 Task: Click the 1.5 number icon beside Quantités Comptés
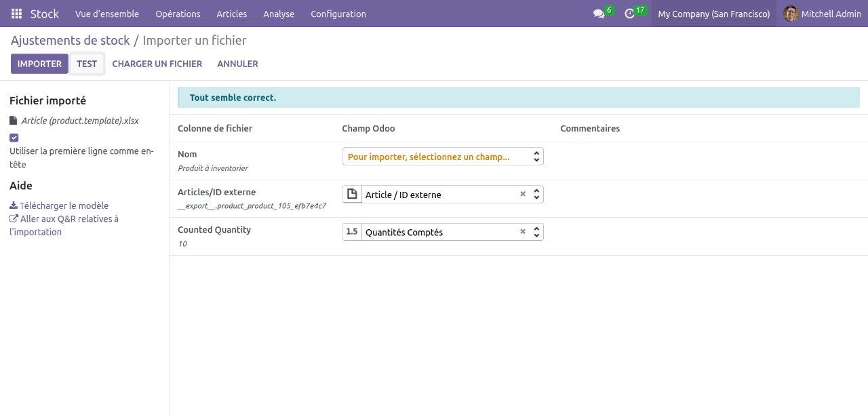pos(352,232)
